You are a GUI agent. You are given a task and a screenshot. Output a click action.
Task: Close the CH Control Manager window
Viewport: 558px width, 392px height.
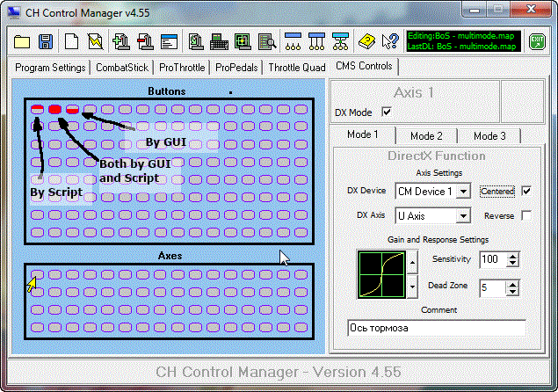(531, 10)
